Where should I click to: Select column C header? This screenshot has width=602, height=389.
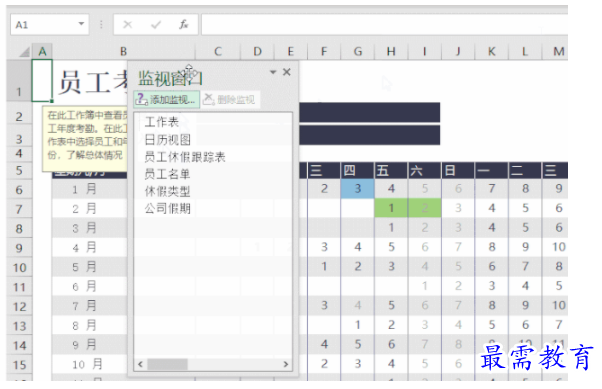click(x=218, y=51)
